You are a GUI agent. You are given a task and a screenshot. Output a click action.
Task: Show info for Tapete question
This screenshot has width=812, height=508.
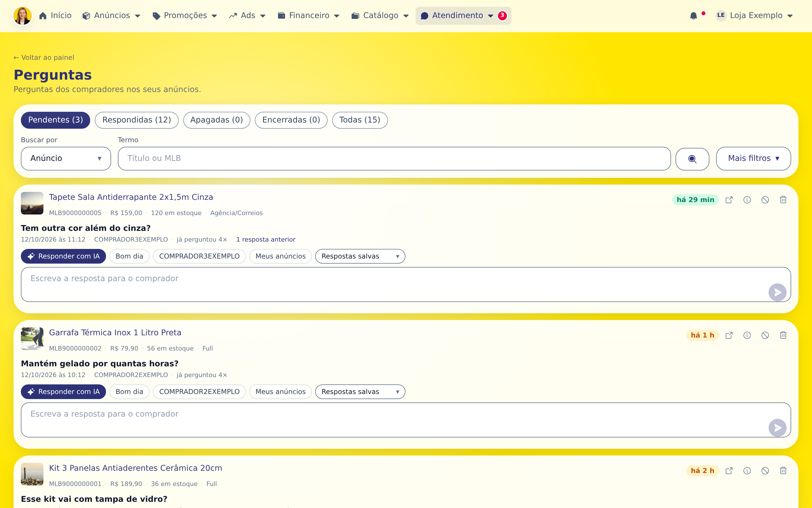tap(747, 200)
